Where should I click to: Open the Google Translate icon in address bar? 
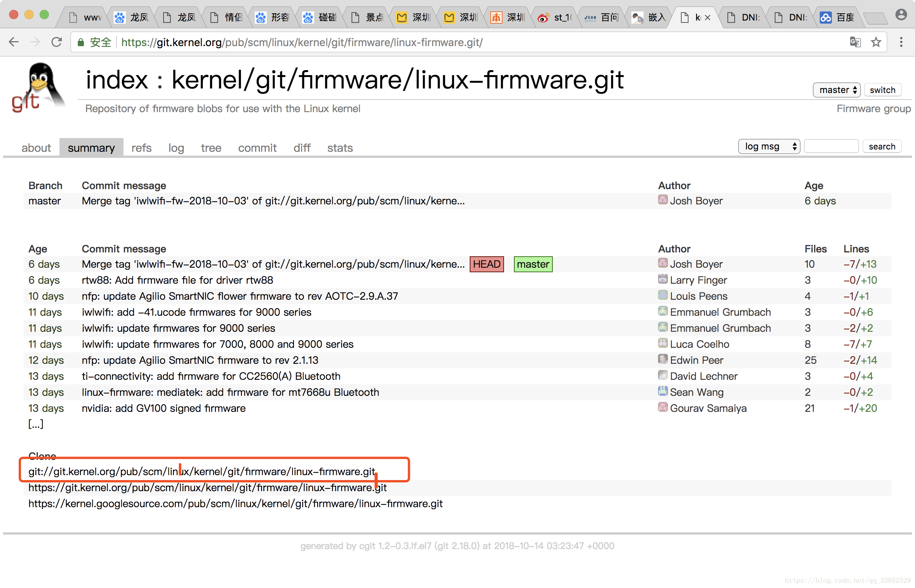(x=855, y=42)
